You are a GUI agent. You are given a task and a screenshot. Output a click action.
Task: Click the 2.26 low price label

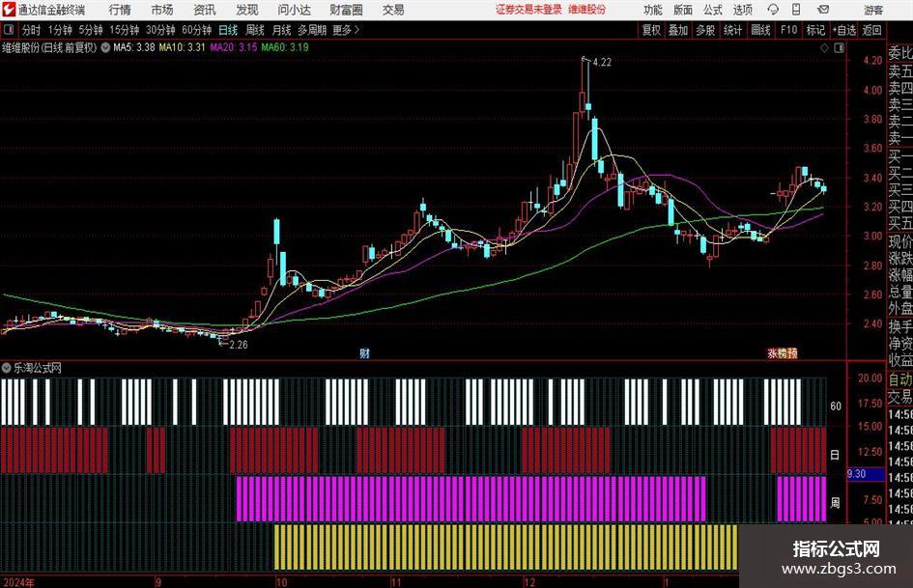point(239,345)
